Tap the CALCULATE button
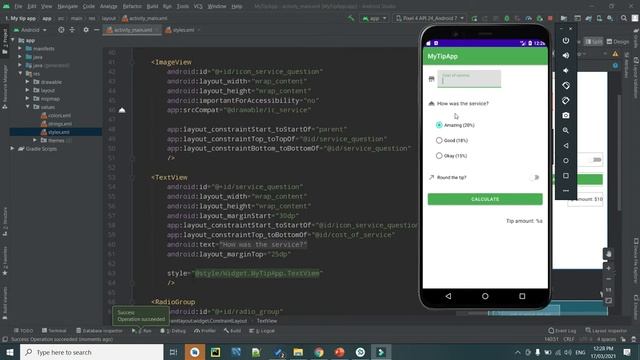 [x=485, y=199]
